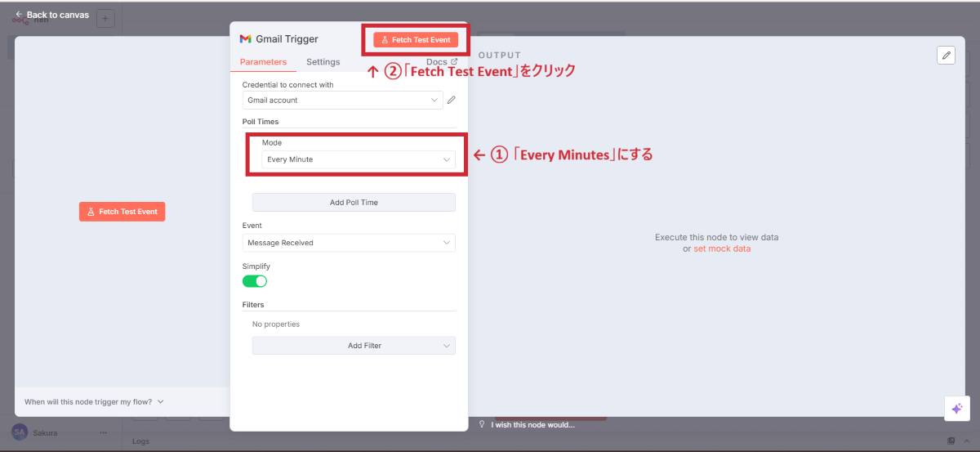Open the Credential Gmail account dropdown
Viewport: 980px width, 452px height.
click(343, 101)
